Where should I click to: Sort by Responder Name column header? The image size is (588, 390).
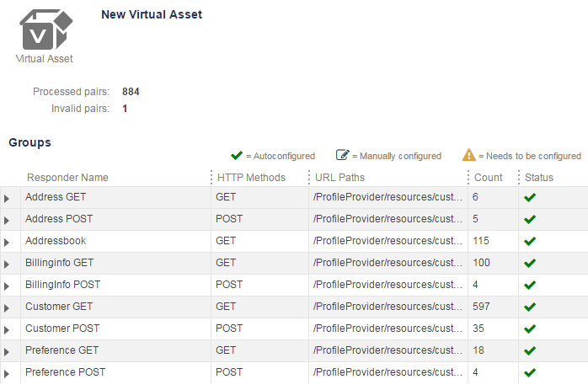67,178
